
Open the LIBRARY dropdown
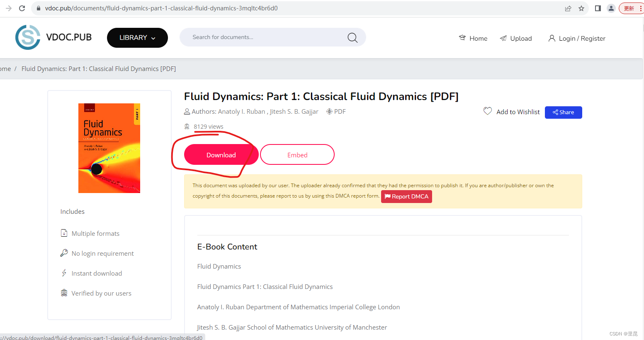(x=137, y=38)
